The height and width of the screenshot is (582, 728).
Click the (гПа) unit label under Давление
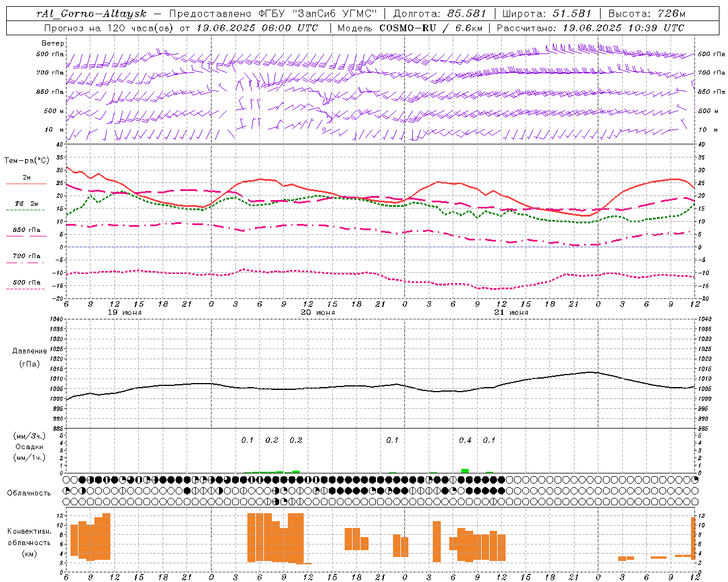30,364
